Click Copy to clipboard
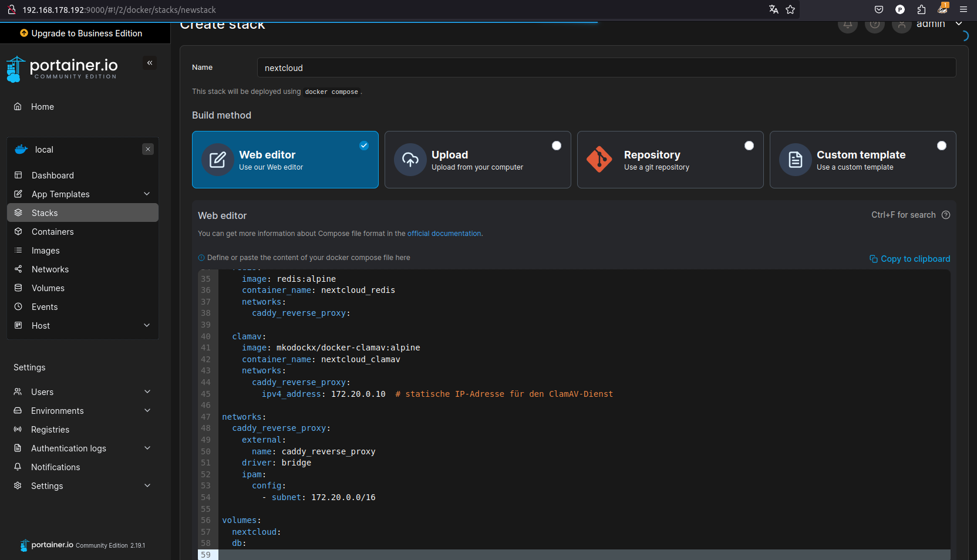 pyautogui.click(x=909, y=259)
